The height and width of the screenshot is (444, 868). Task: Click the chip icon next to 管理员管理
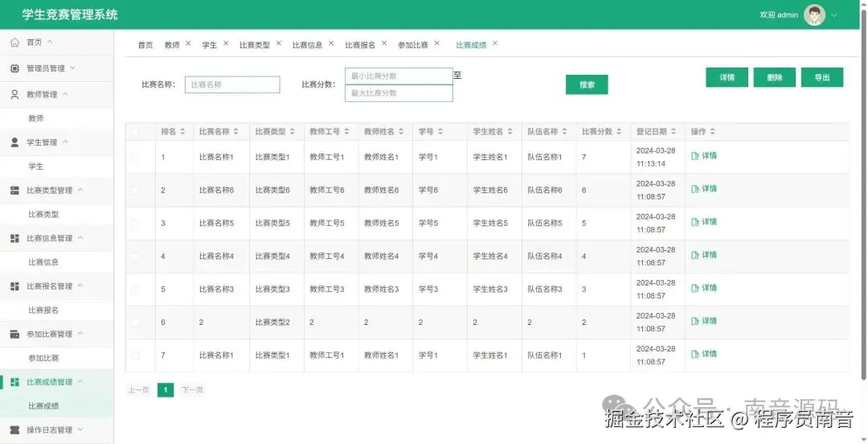coord(15,68)
